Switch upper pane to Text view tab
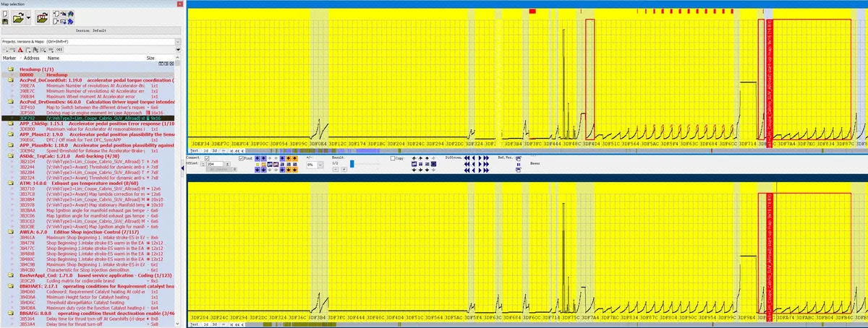 point(195,151)
